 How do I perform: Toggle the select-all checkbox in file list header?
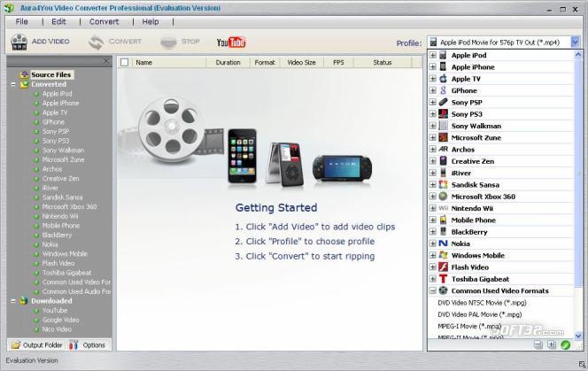[125, 63]
